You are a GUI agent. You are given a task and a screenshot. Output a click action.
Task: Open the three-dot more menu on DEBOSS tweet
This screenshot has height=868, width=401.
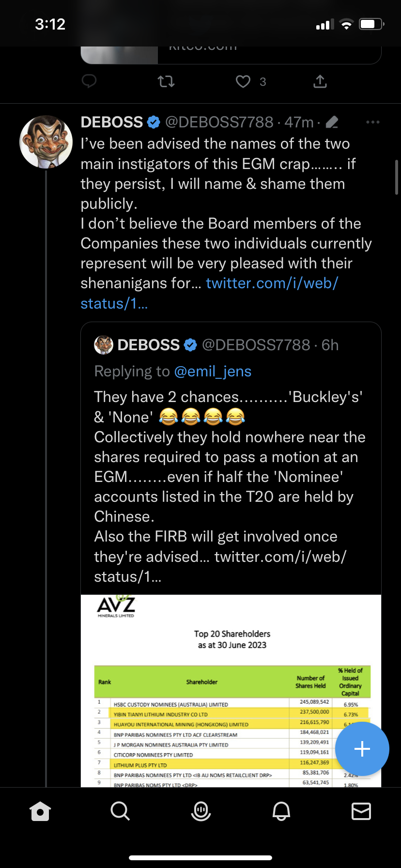pos(373,122)
